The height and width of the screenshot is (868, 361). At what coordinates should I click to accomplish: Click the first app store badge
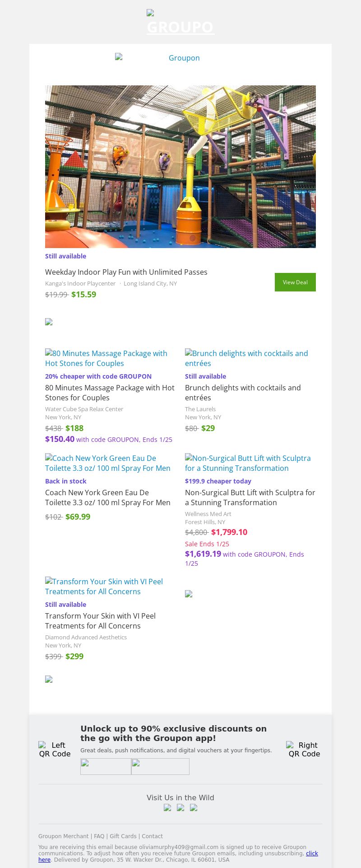coord(106,766)
